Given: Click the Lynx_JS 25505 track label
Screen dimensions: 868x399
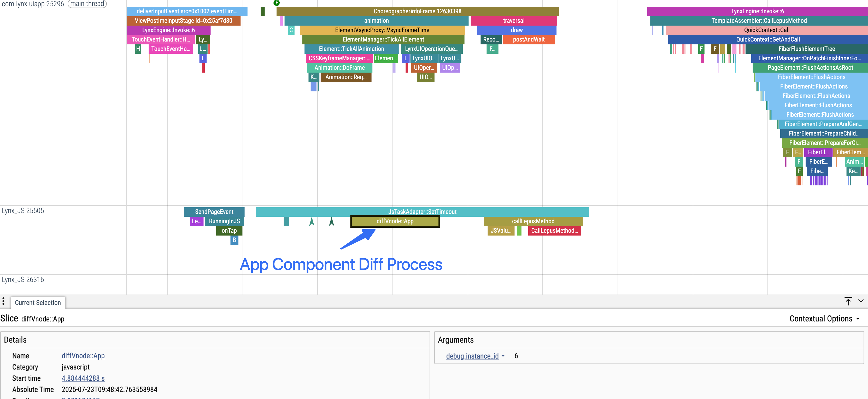Looking at the screenshot, I should [23, 211].
